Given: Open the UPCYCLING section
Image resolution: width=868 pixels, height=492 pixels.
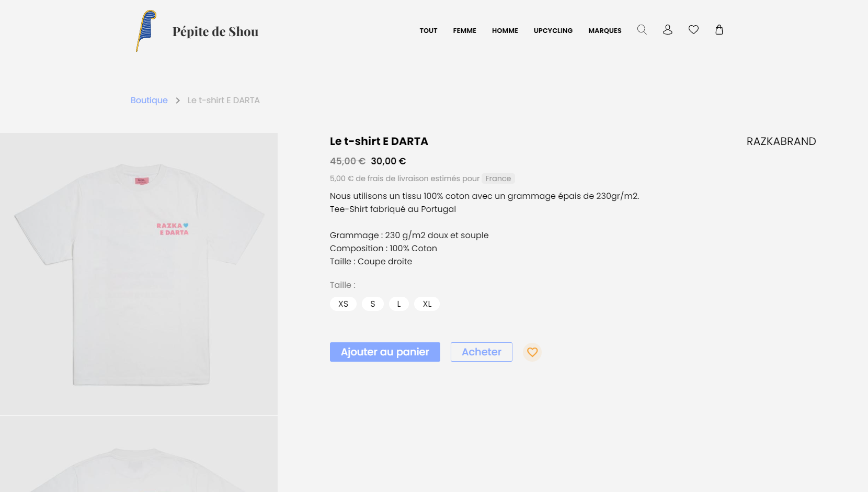Looking at the screenshot, I should pyautogui.click(x=553, y=30).
